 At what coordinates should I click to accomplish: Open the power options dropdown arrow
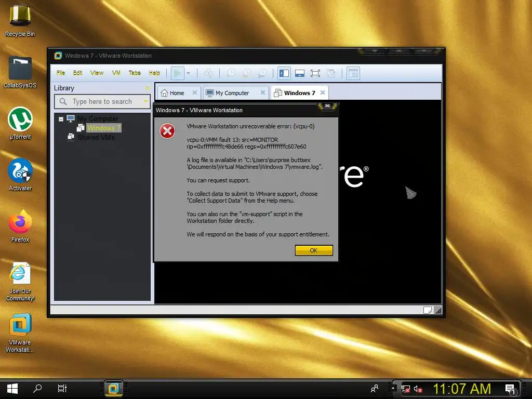click(188, 73)
